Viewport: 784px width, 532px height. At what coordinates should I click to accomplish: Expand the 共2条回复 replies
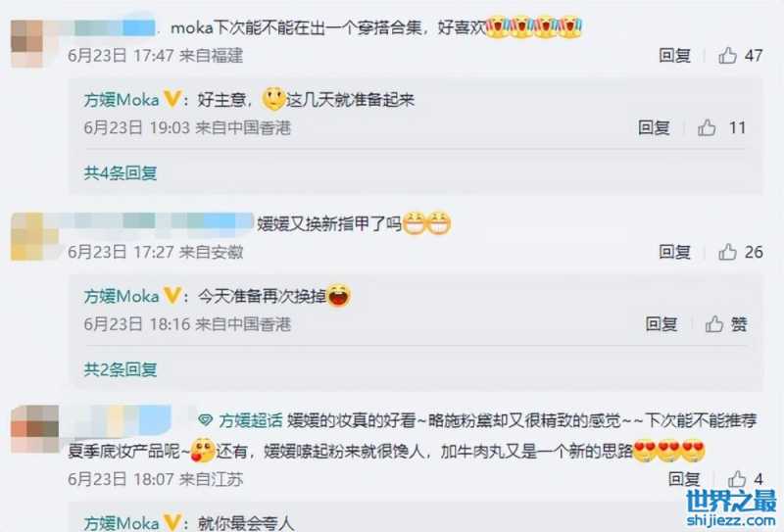[121, 369]
